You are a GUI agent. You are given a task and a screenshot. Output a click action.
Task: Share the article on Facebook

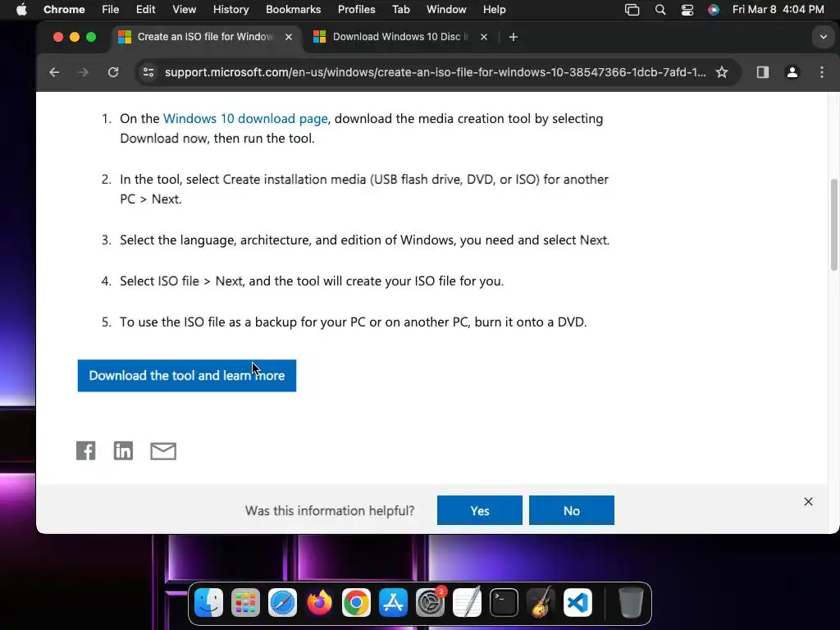coord(85,450)
